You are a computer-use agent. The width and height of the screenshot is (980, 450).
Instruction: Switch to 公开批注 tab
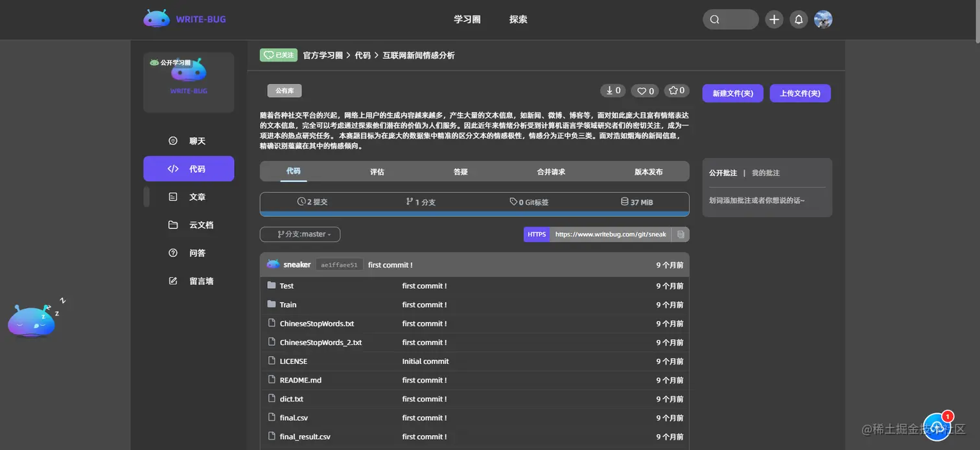pos(723,173)
